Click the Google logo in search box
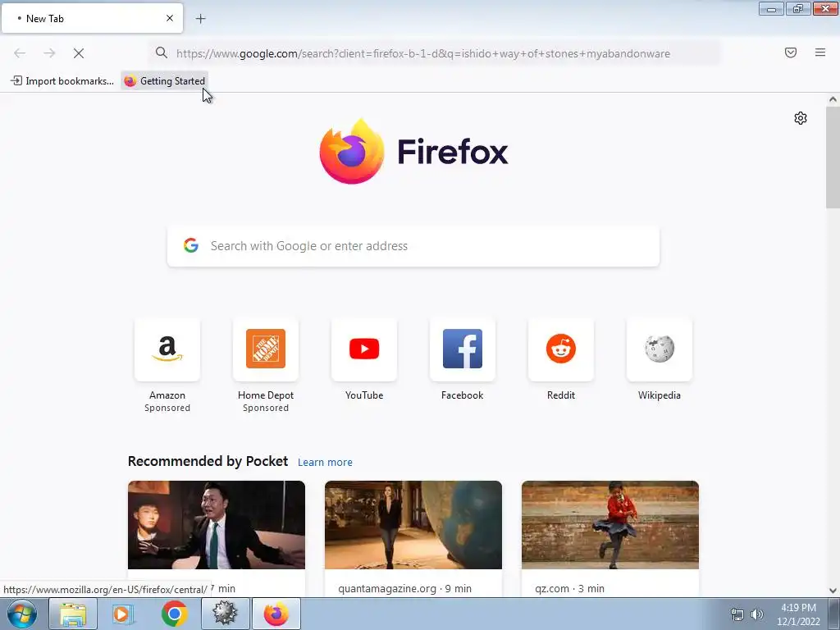This screenshot has height=630, width=840. [x=190, y=245]
